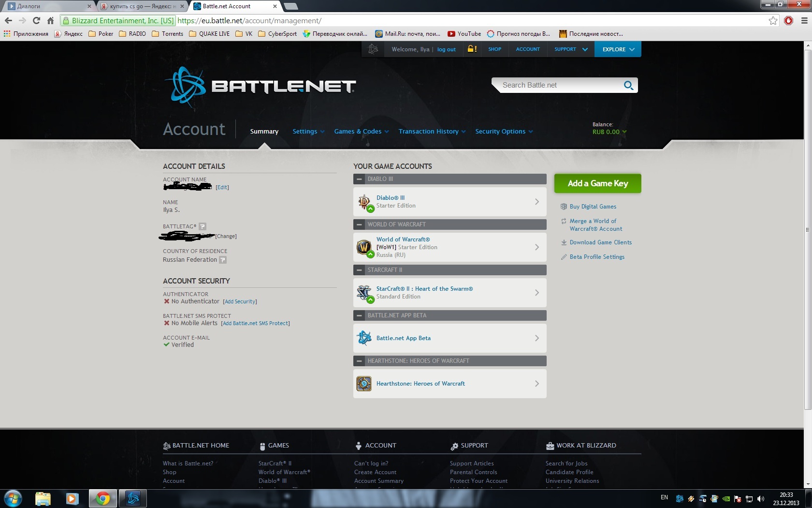This screenshot has height=508, width=812.
Task: Bookmark this page with the star icon
Action: tap(773, 20)
